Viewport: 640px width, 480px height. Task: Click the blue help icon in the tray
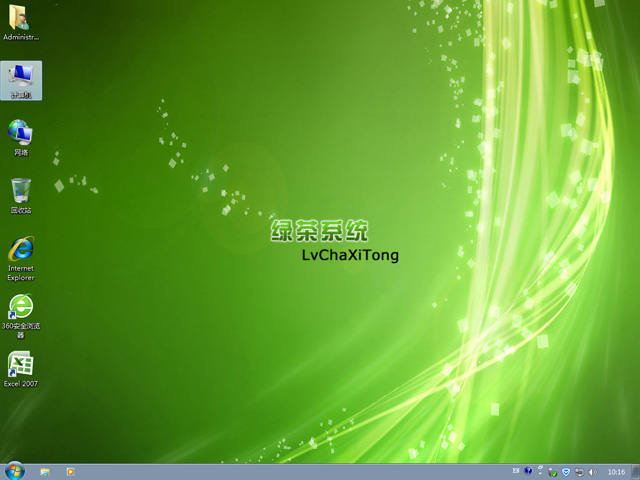click(527, 471)
